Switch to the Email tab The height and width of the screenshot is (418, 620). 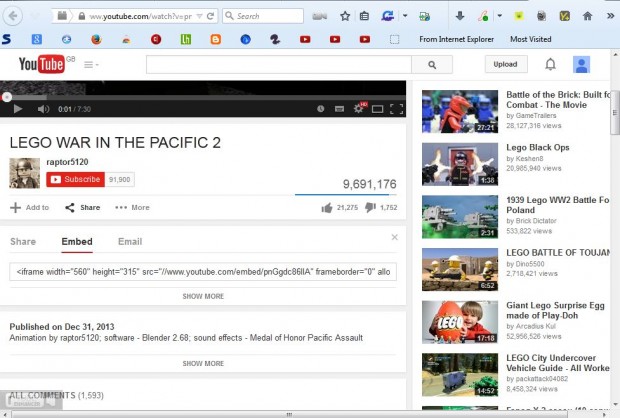(130, 242)
